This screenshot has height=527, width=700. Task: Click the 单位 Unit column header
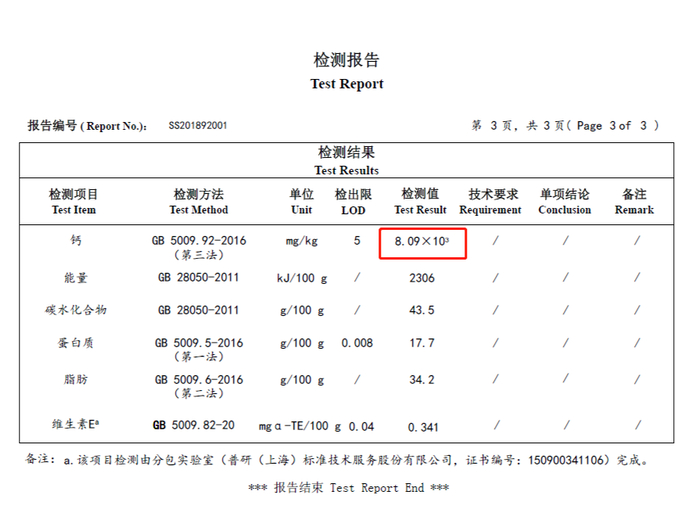tap(302, 201)
